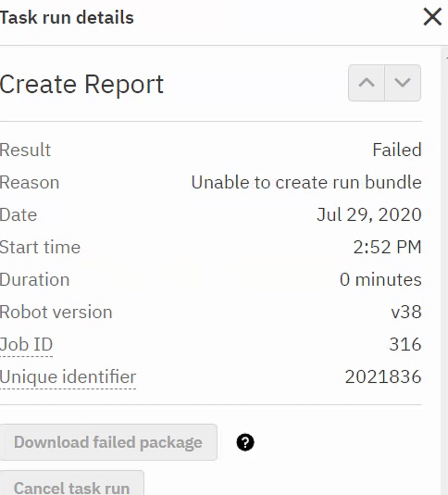
Task: Click the Robot version label
Action: pyautogui.click(x=56, y=312)
